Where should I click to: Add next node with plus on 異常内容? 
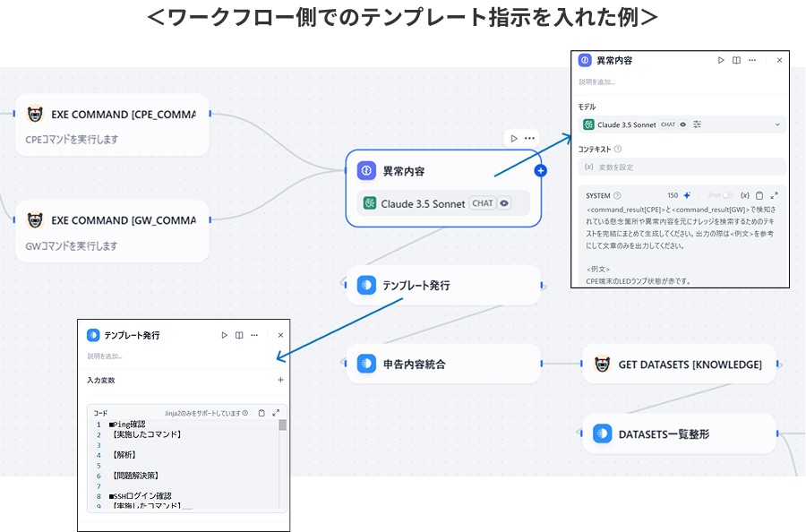[x=540, y=170]
